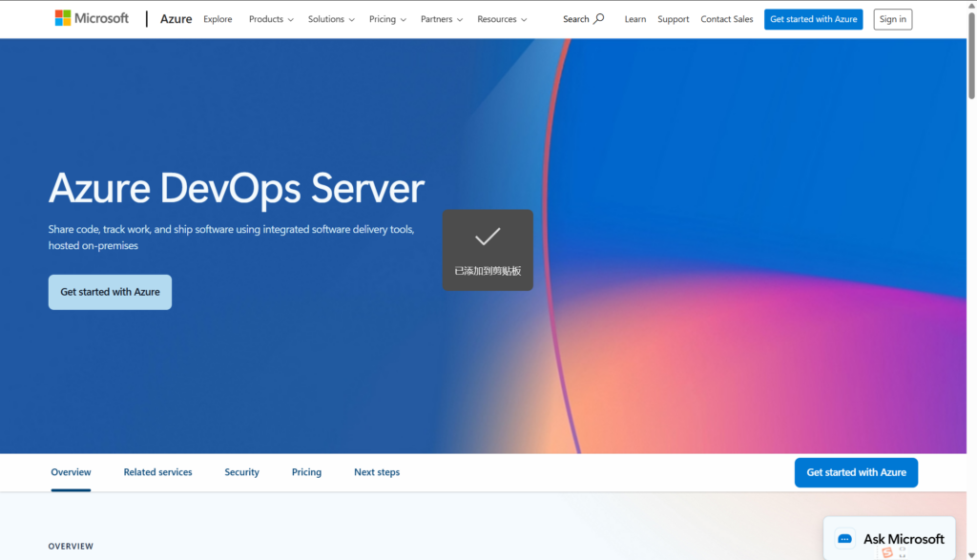The image size is (977, 560).
Task: Click the Sign in button
Action: pyautogui.click(x=892, y=19)
